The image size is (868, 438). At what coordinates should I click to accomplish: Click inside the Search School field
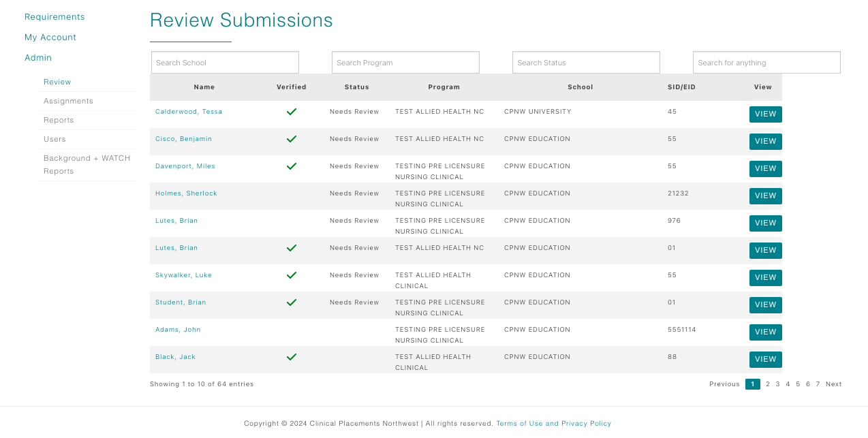225,62
